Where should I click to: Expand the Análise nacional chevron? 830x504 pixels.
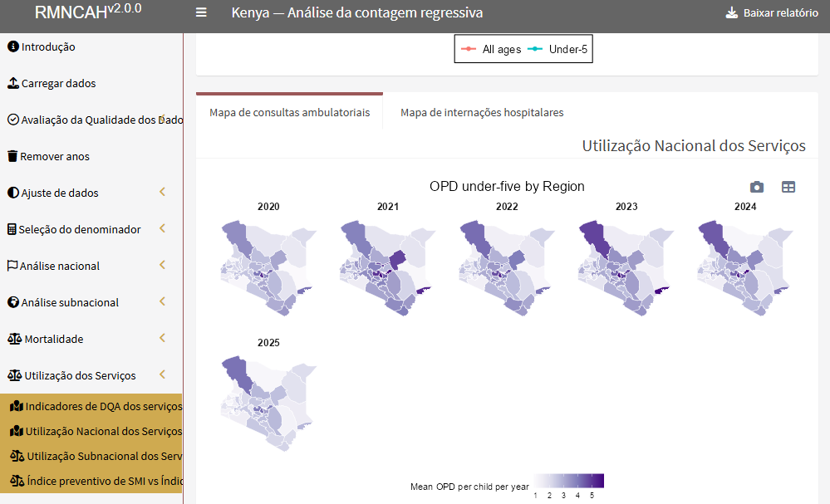coord(163,264)
